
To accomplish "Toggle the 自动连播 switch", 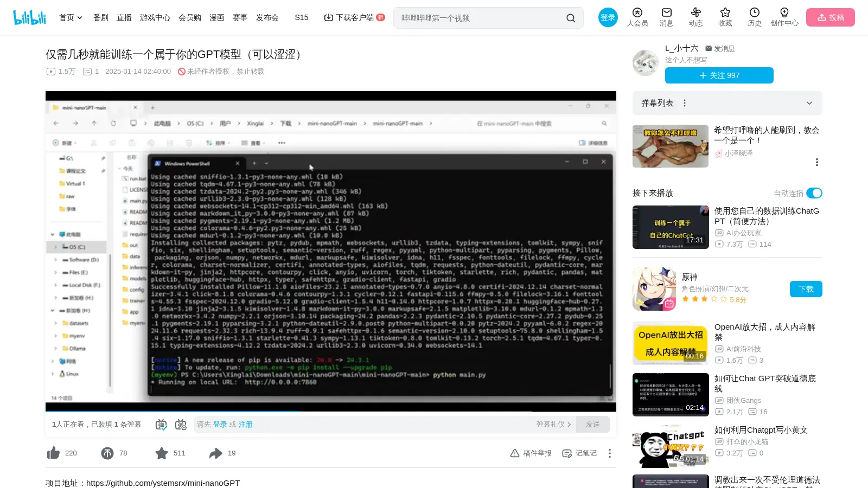I will pos(814,193).
